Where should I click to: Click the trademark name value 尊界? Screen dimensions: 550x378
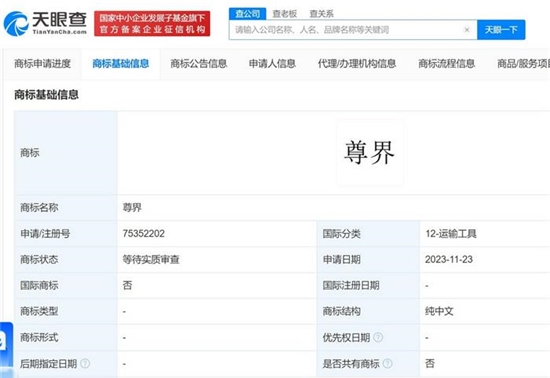(132, 208)
